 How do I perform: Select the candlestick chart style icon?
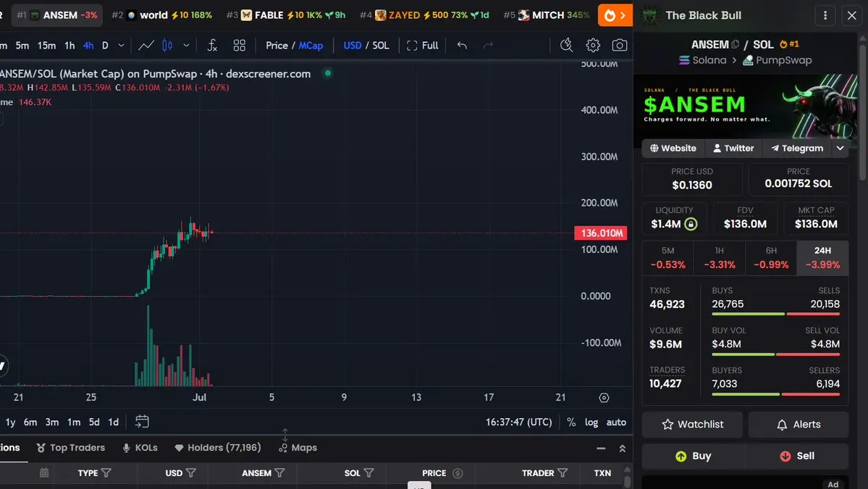[x=167, y=46]
